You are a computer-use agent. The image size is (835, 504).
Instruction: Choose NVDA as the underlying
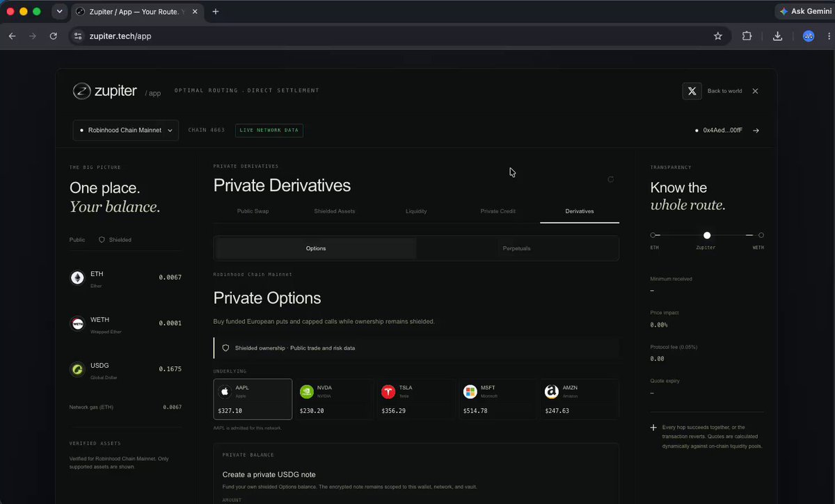pos(335,399)
